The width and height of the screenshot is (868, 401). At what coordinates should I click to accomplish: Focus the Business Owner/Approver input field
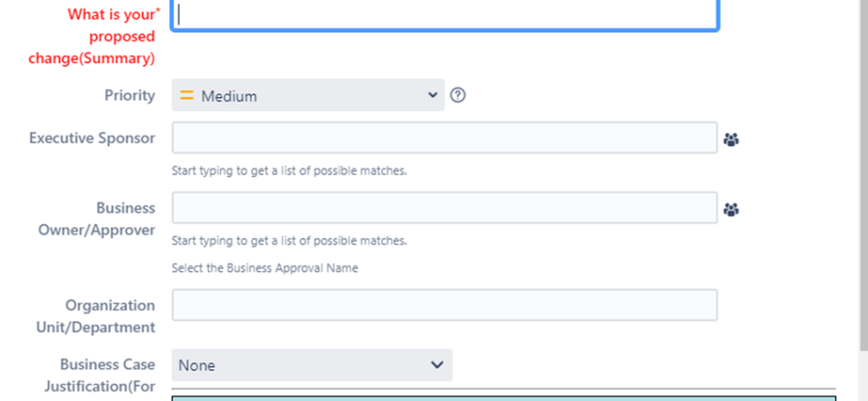(444, 208)
